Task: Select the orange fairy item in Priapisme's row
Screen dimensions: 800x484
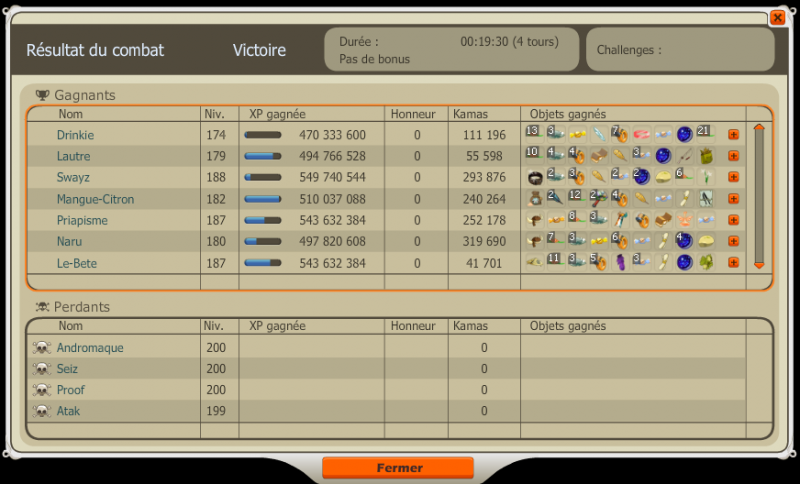Action: pyautogui.click(x=685, y=220)
